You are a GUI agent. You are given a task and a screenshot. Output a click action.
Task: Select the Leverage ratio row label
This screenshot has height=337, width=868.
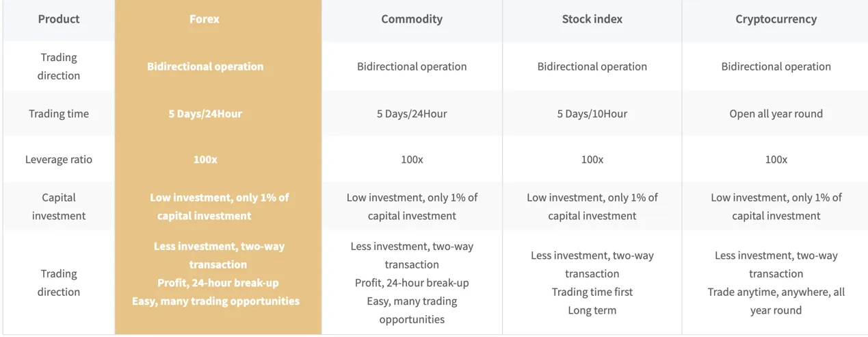pos(59,159)
